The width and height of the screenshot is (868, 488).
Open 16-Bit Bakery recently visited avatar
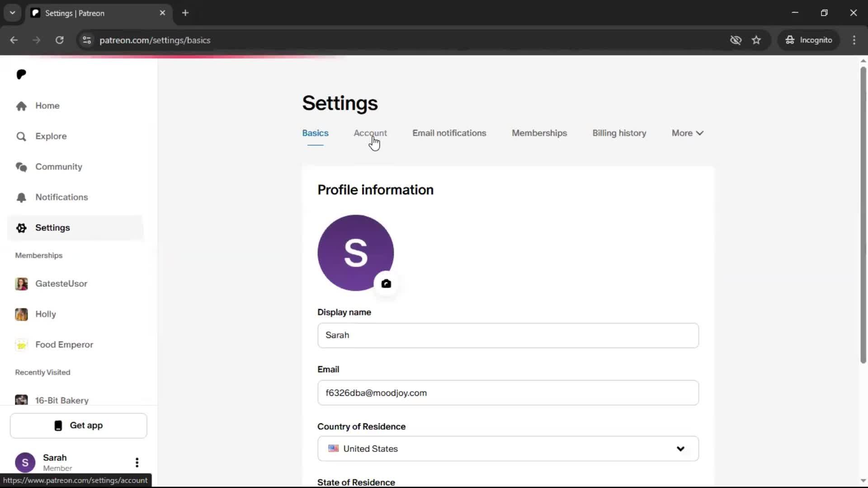21,400
